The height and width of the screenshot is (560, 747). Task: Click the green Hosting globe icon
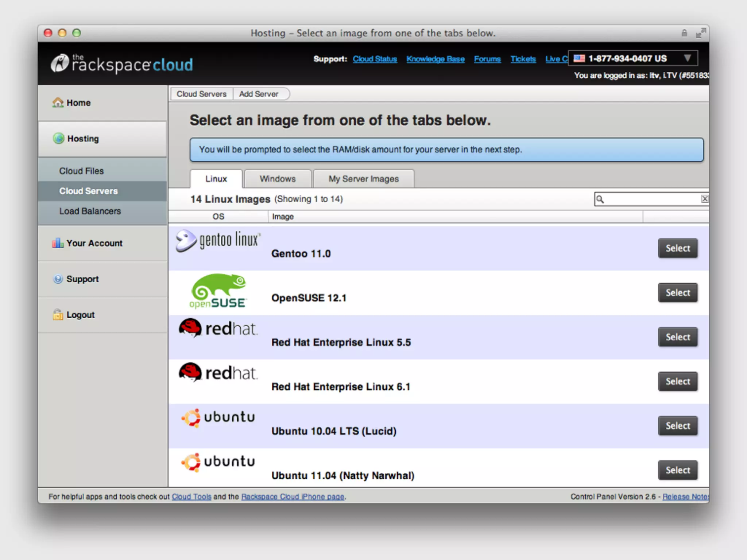point(59,139)
